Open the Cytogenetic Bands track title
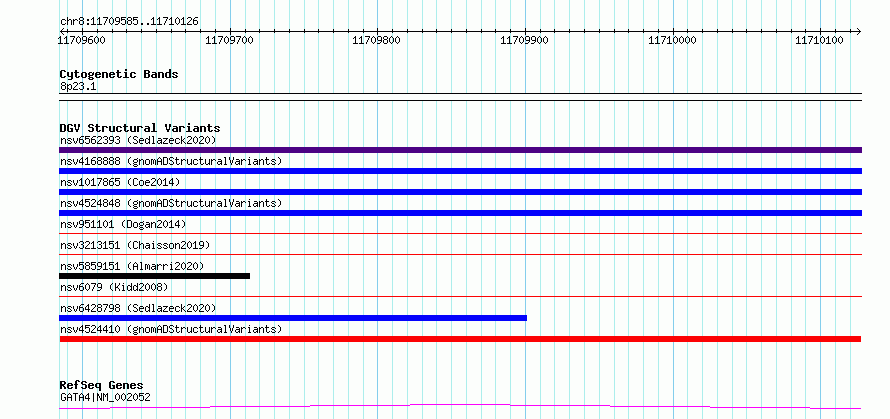Image resolution: width=890 pixels, height=419 pixels. pyautogui.click(x=119, y=74)
